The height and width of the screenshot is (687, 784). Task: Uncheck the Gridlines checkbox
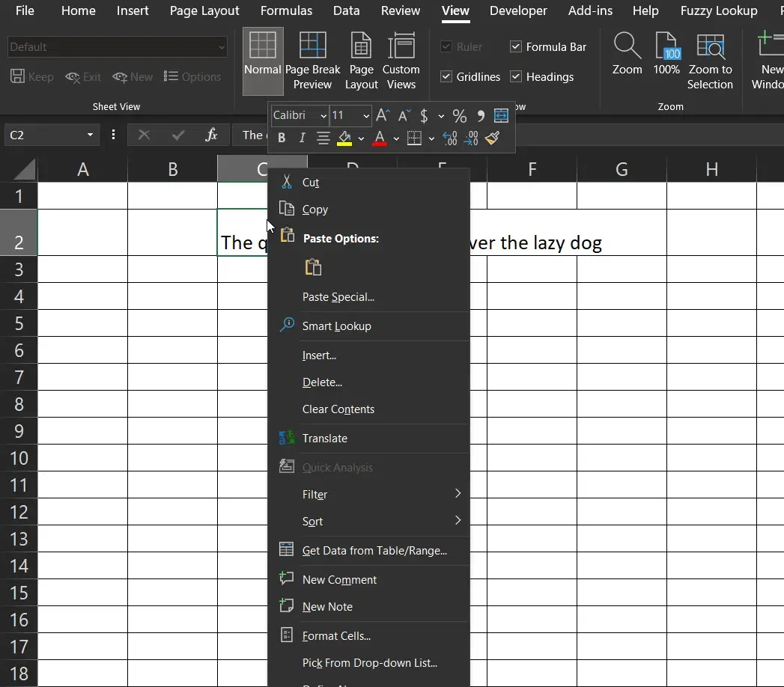click(446, 77)
